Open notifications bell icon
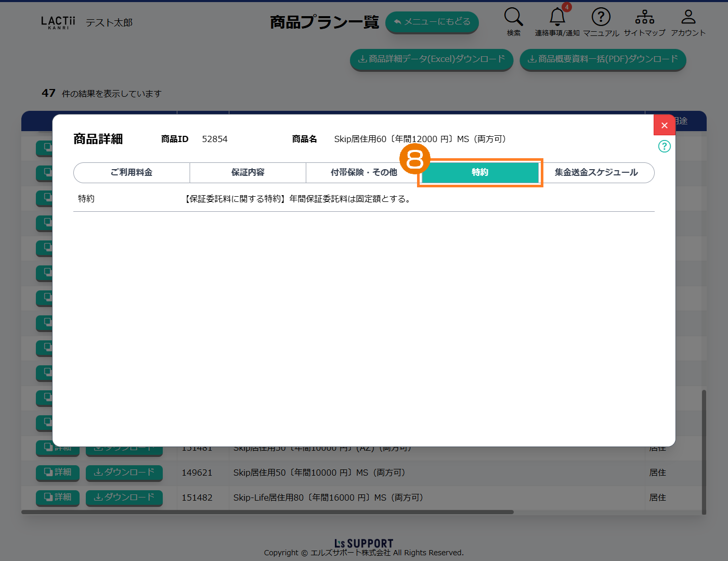This screenshot has width=728, height=561. click(557, 17)
